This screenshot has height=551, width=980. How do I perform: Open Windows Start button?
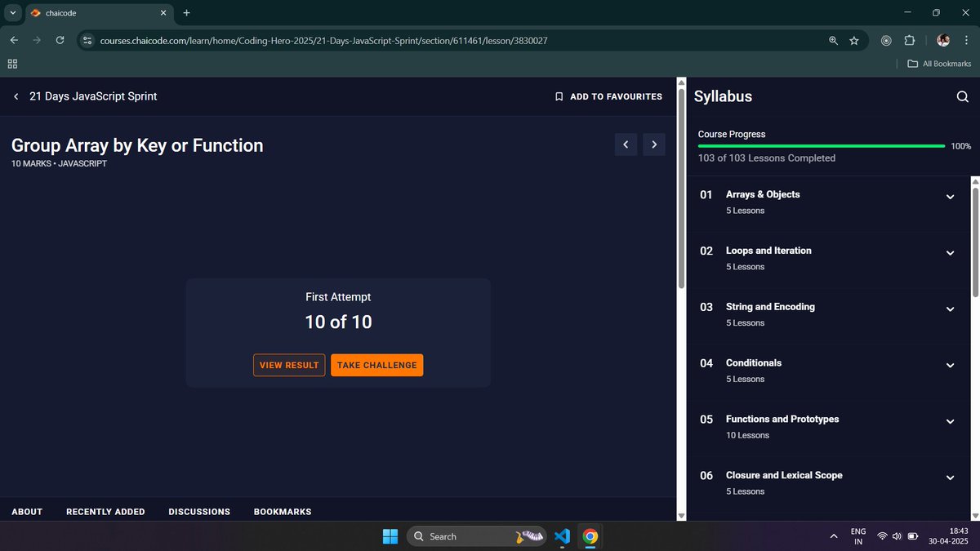(390, 536)
